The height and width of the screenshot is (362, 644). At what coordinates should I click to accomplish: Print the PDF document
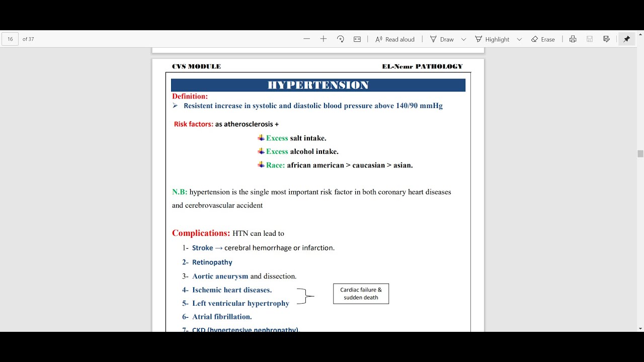[573, 39]
